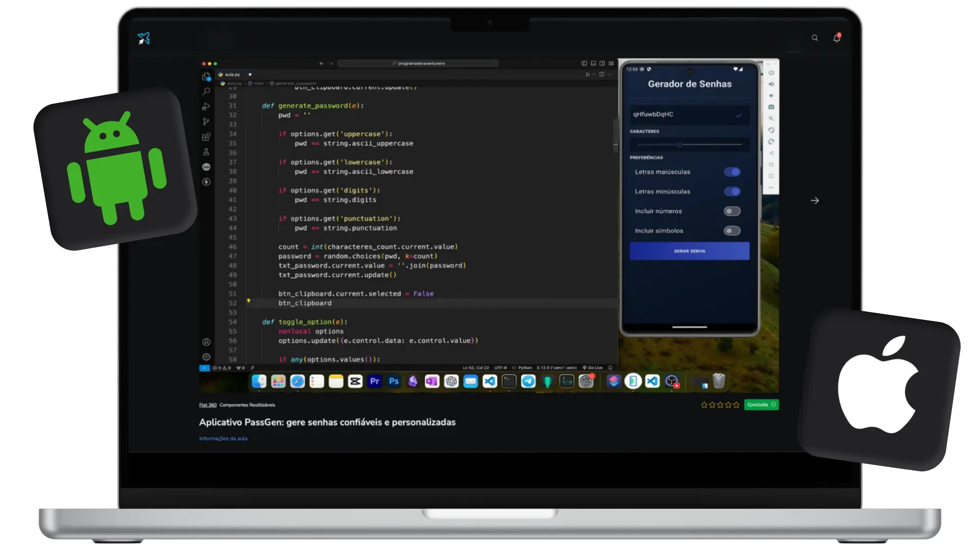The image size is (980, 551).
Task: Click the Flet 360 breadcrumb link
Action: coord(207,405)
